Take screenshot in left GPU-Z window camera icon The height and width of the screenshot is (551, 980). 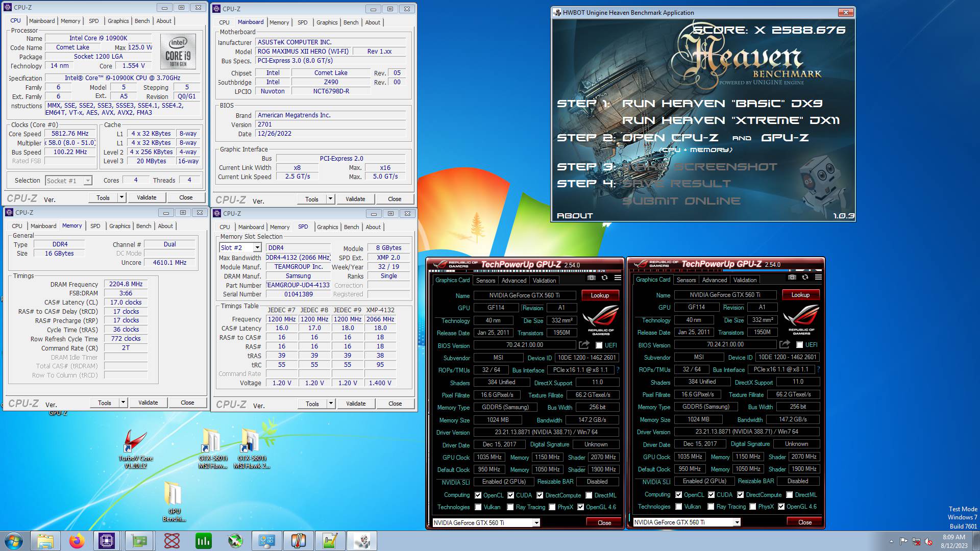591,278
